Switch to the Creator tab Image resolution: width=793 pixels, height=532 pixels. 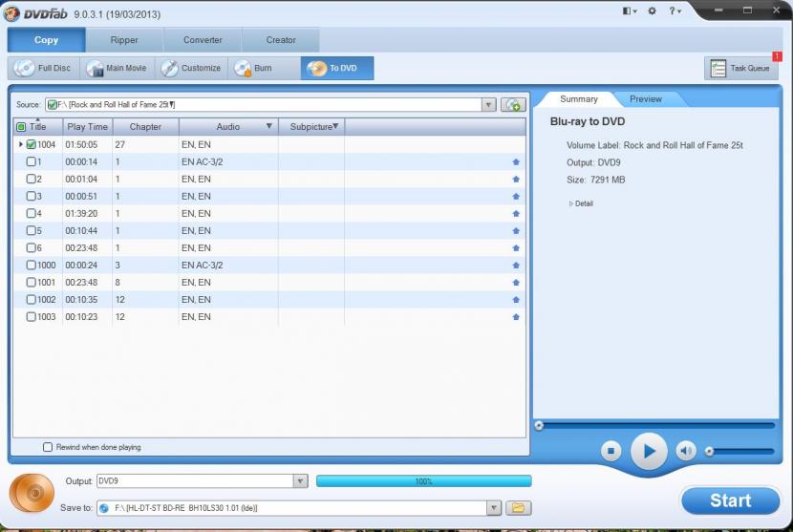pos(281,40)
